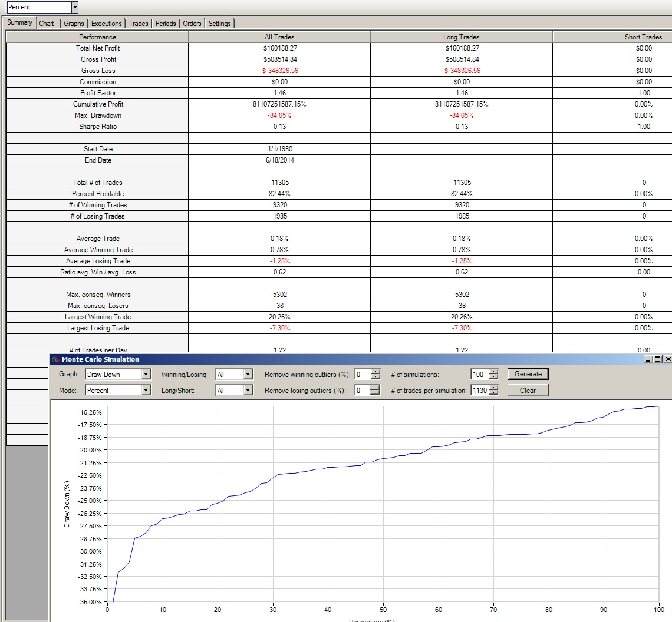Switch to the Executions tab

click(106, 24)
